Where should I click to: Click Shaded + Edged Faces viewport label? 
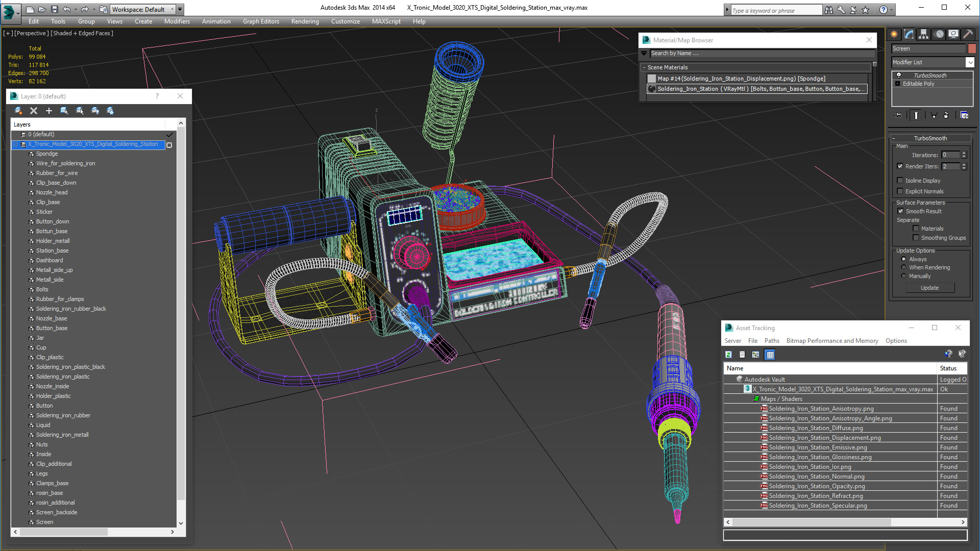[82, 33]
